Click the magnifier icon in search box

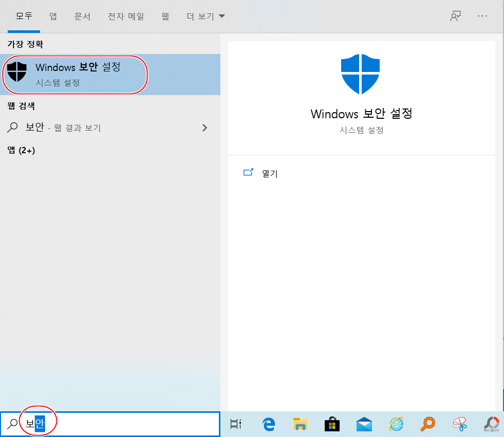click(x=12, y=424)
